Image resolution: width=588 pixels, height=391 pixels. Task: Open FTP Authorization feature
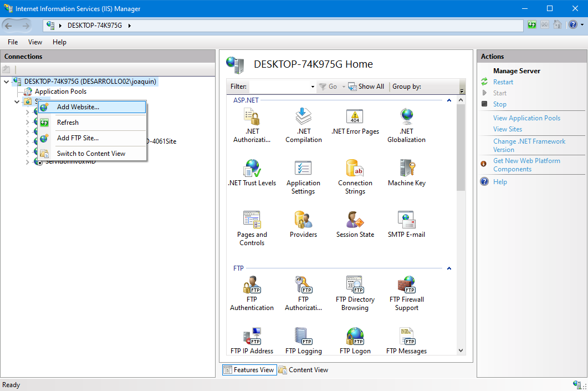click(303, 293)
